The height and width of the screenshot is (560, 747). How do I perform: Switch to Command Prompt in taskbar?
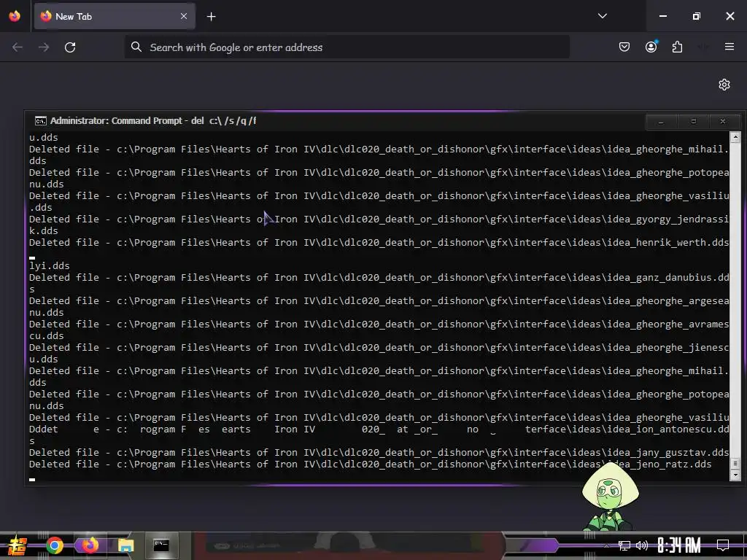[161, 545]
